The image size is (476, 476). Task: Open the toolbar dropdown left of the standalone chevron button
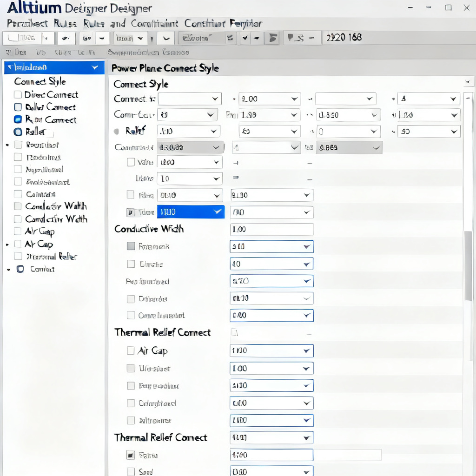pyautogui.click(x=131, y=38)
